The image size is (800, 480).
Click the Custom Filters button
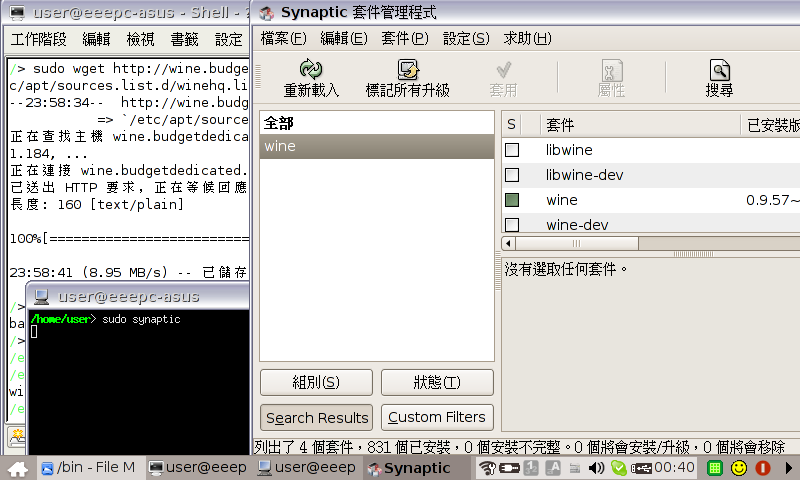[437, 417]
